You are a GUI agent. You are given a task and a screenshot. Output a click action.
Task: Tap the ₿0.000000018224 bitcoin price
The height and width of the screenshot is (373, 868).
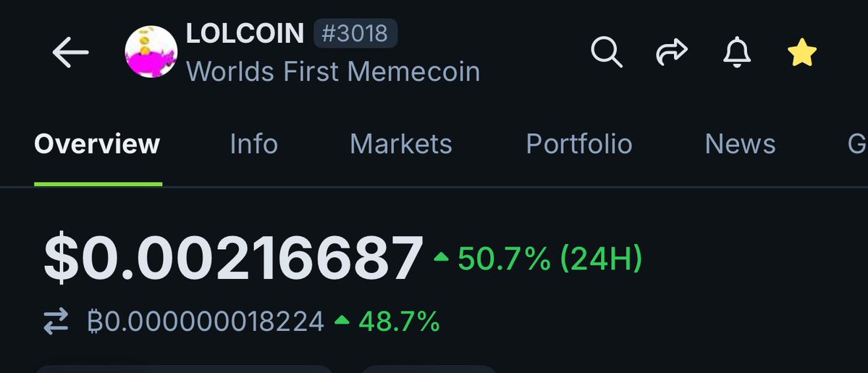click(206, 322)
